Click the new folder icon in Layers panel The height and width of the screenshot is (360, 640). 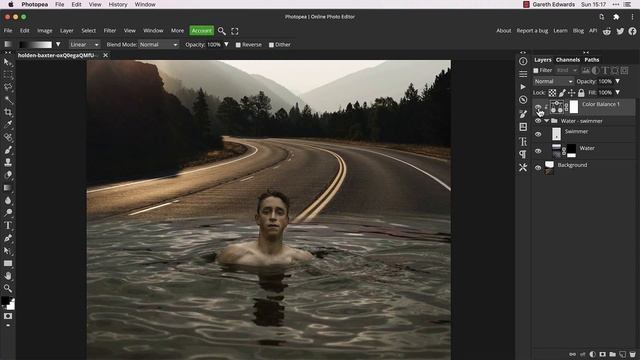(612, 354)
